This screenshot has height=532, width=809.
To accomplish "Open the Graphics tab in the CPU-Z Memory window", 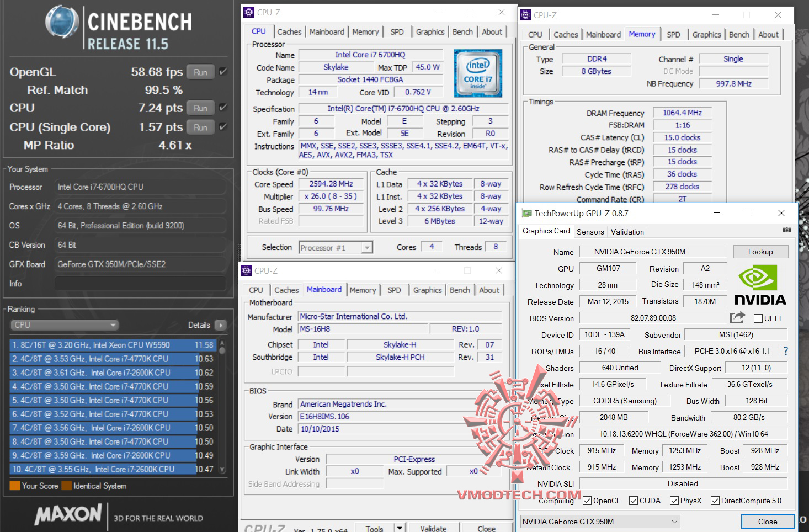I will tap(706, 34).
